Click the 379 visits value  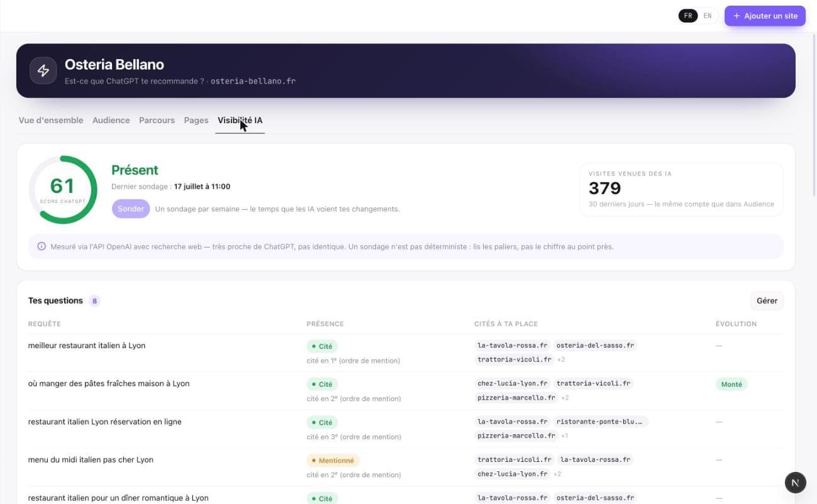(604, 188)
